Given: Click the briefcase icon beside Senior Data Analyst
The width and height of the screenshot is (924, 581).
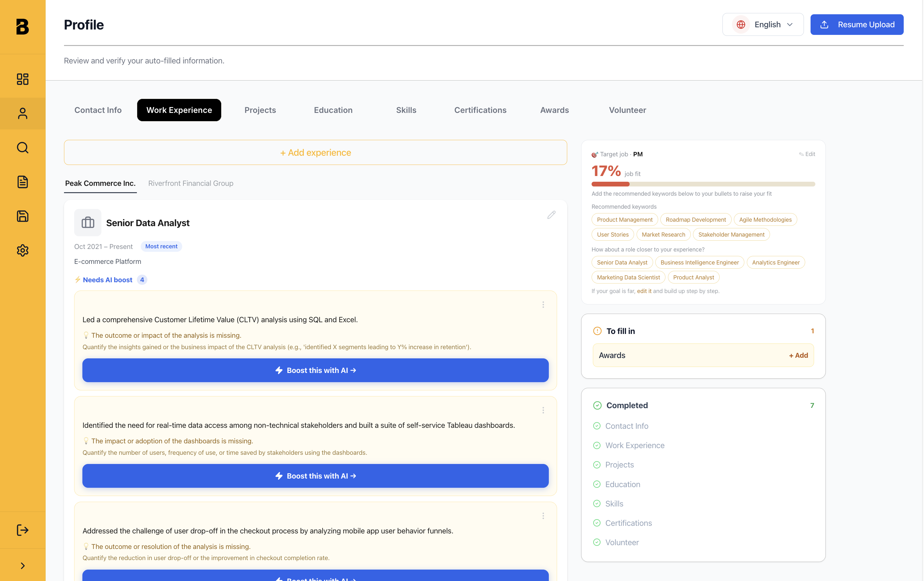Looking at the screenshot, I should coord(87,222).
